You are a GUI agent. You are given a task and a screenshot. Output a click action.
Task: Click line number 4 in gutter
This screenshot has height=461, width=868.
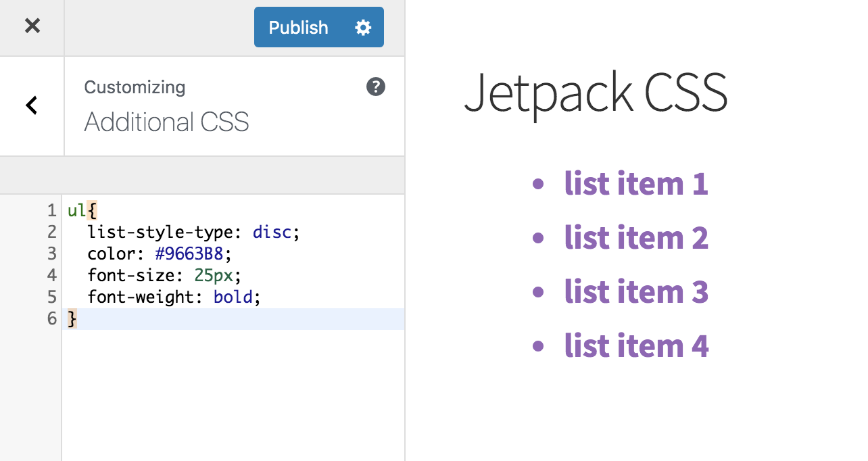click(x=52, y=275)
